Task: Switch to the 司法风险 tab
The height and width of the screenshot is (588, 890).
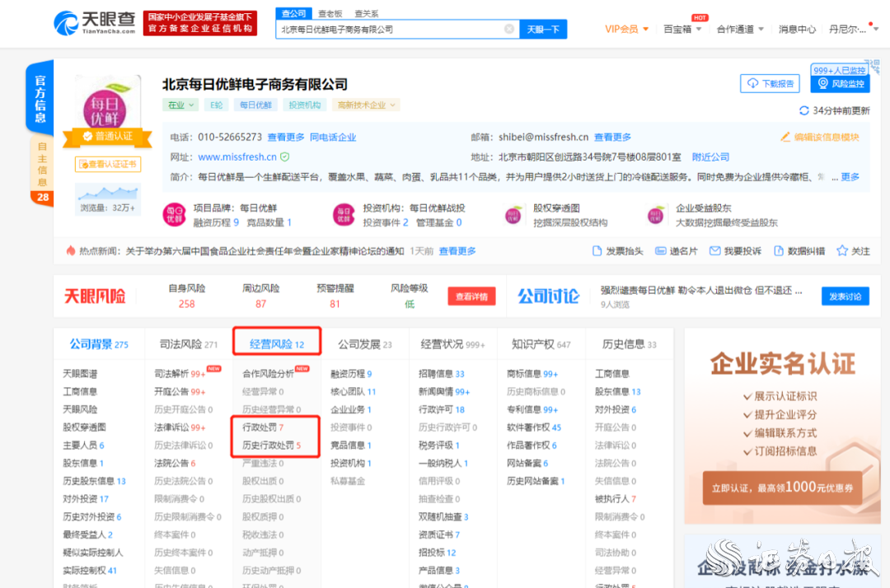Action: (x=188, y=344)
